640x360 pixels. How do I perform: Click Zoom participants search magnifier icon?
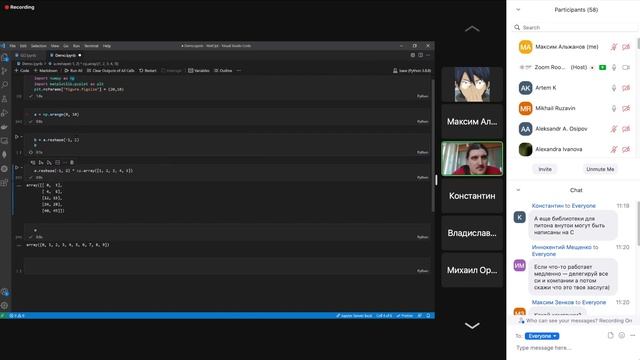pos(517,27)
